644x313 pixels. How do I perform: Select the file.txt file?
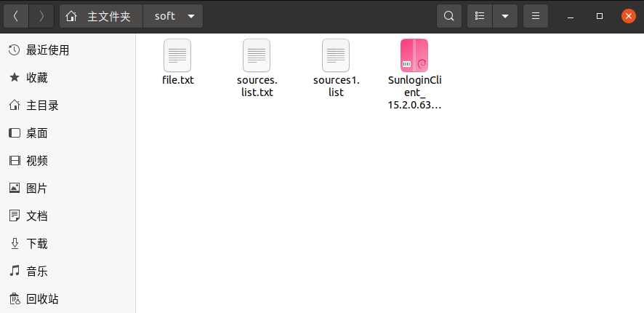pyautogui.click(x=177, y=62)
